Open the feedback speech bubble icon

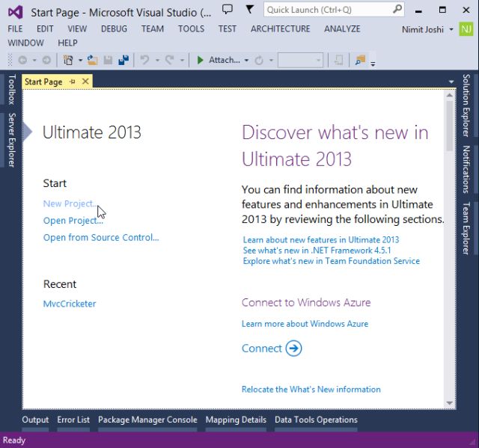(x=228, y=10)
